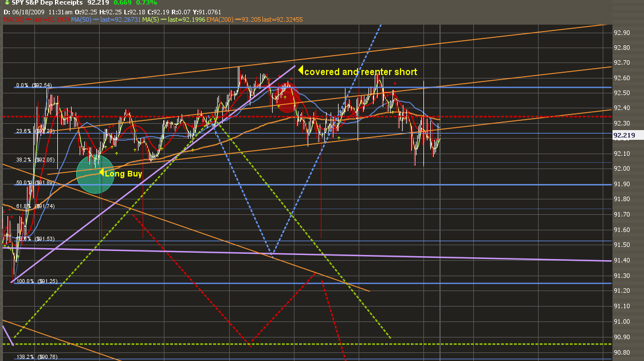Click the 100.0% ($91.25) Fibonacci label
This screenshot has width=644, height=361.
pos(37,281)
